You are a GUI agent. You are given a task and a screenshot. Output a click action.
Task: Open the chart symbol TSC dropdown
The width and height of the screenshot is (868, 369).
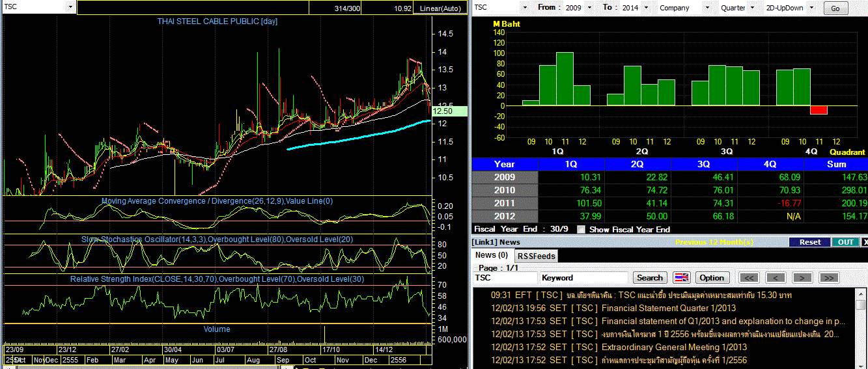click(70, 7)
